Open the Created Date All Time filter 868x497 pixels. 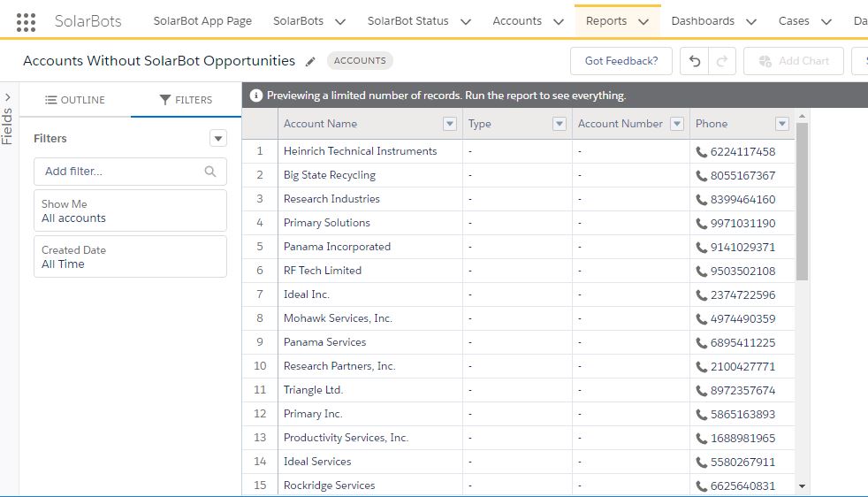pyautogui.click(x=130, y=256)
